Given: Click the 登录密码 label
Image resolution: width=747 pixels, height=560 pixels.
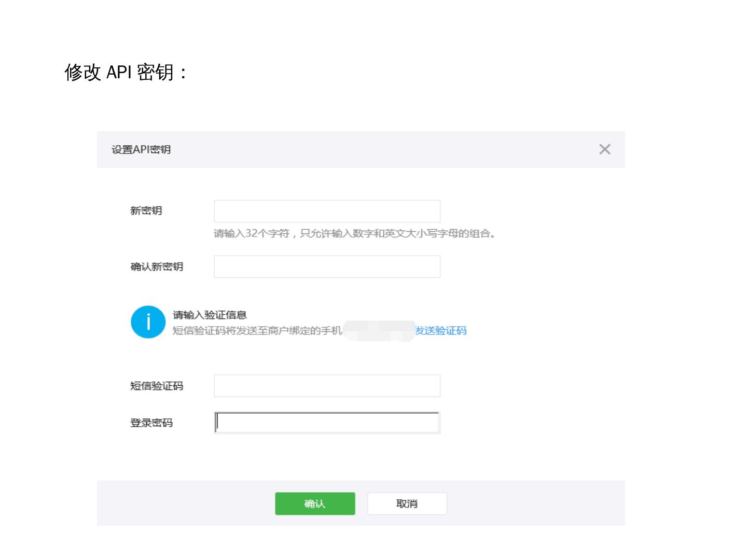Looking at the screenshot, I should click(151, 423).
